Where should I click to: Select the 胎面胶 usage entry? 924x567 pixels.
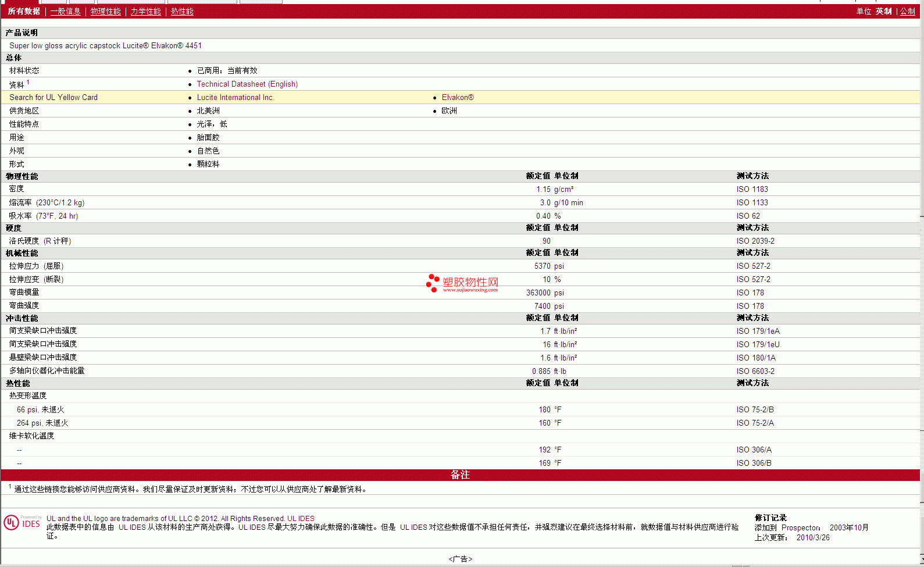pos(208,138)
